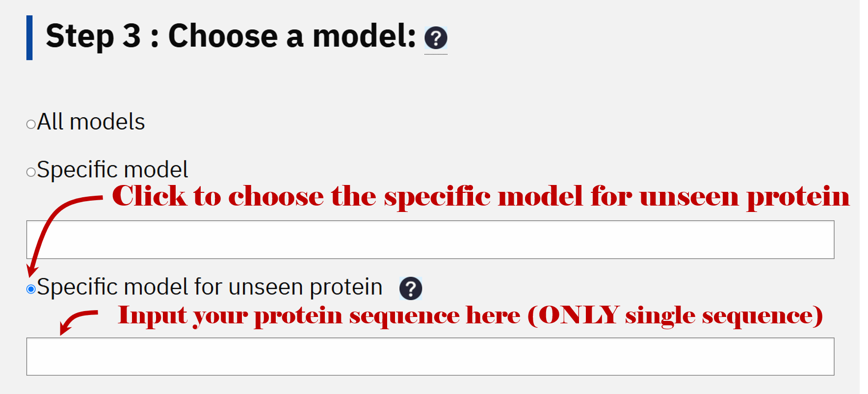Toggle Specific model for unseen protein radio
Viewport: 868px width, 394px height.
tap(31, 289)
